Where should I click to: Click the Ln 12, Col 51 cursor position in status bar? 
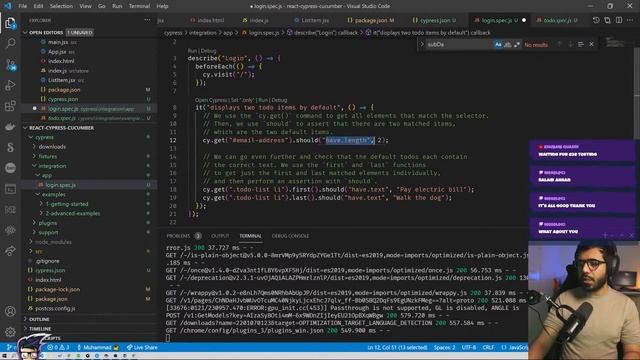coord(397,347)
